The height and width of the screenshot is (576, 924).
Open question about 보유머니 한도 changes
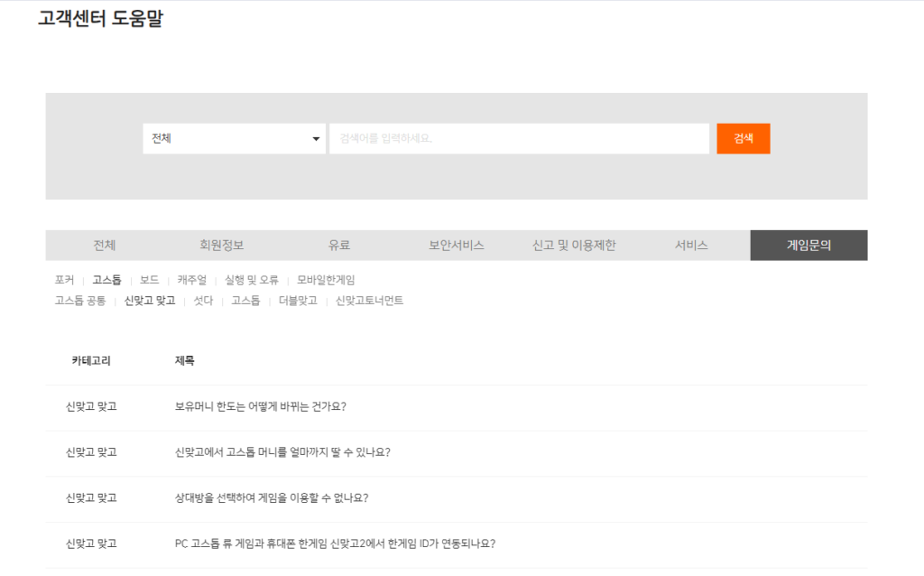(260, 406)
